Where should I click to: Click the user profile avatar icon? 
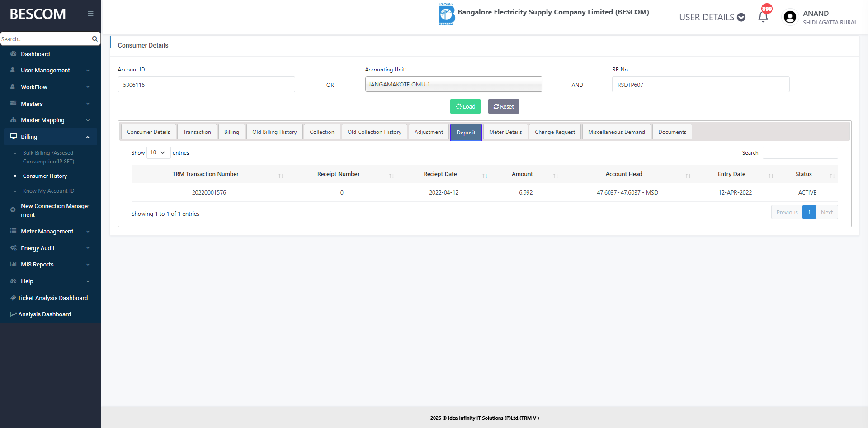[x=790, y=17]
